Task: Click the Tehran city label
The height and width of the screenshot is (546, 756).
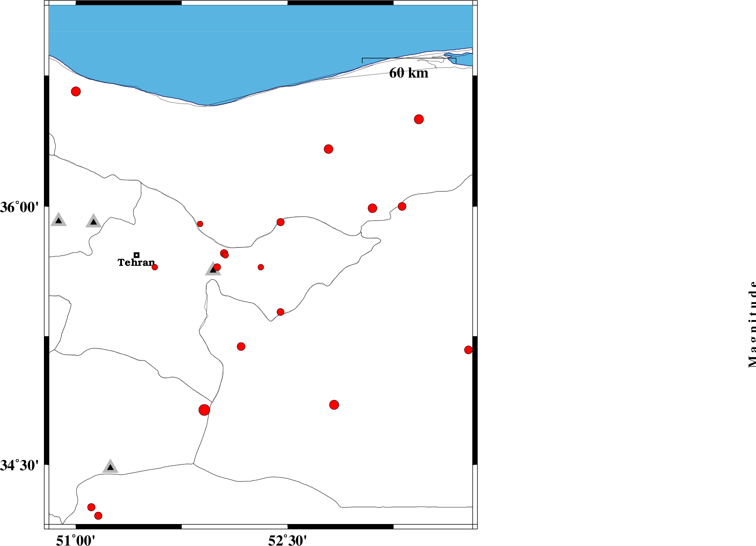Action: (136, 263)
